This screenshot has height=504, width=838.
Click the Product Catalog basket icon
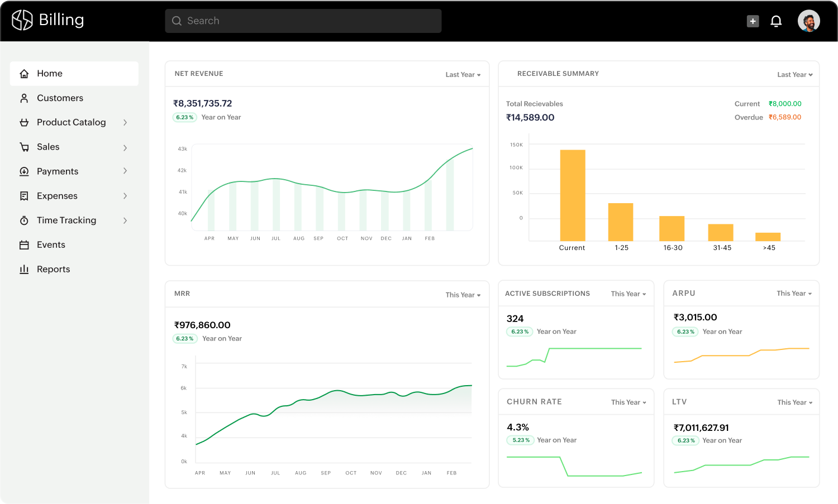24,122
